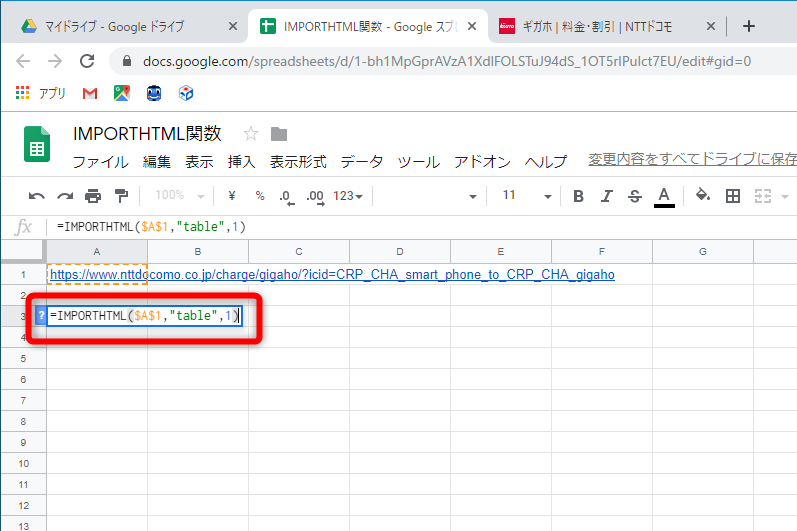
Task: Star the IMPORTHTML関数 document
Action: pyautogui.click(x=251, y=134)
